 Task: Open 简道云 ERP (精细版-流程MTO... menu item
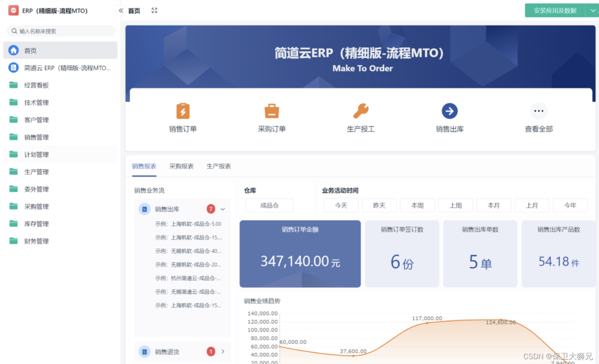[x=60, y=68]
